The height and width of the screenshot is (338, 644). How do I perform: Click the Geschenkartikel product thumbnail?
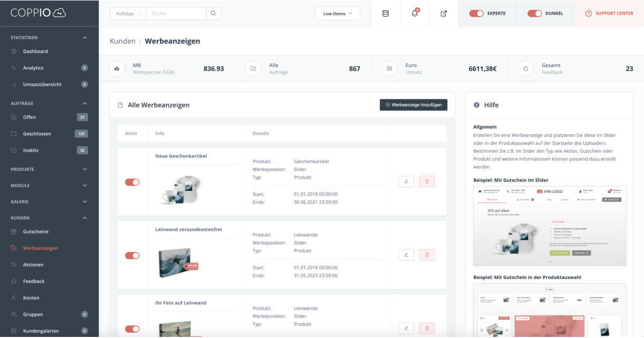pos(181,189)
